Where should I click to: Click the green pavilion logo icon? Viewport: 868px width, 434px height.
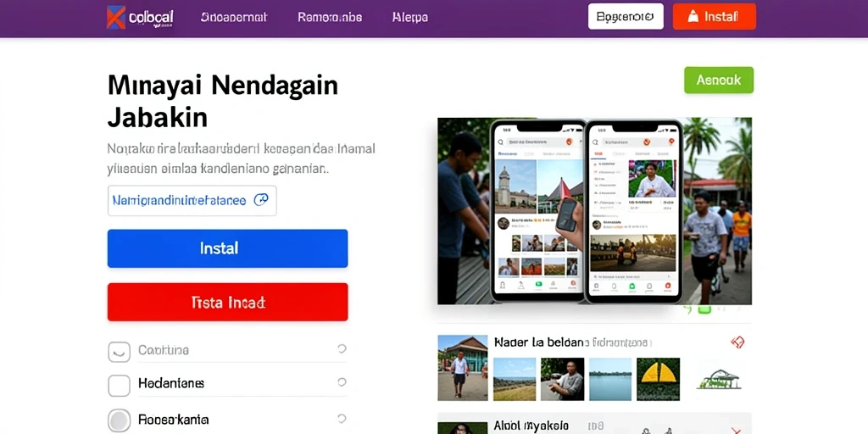(719, 380)
